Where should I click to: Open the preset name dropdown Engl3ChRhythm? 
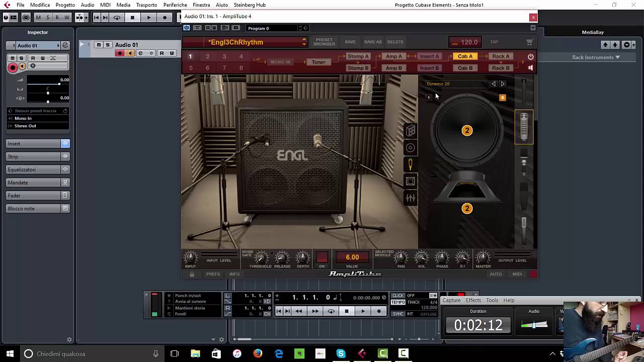[245, 42]
